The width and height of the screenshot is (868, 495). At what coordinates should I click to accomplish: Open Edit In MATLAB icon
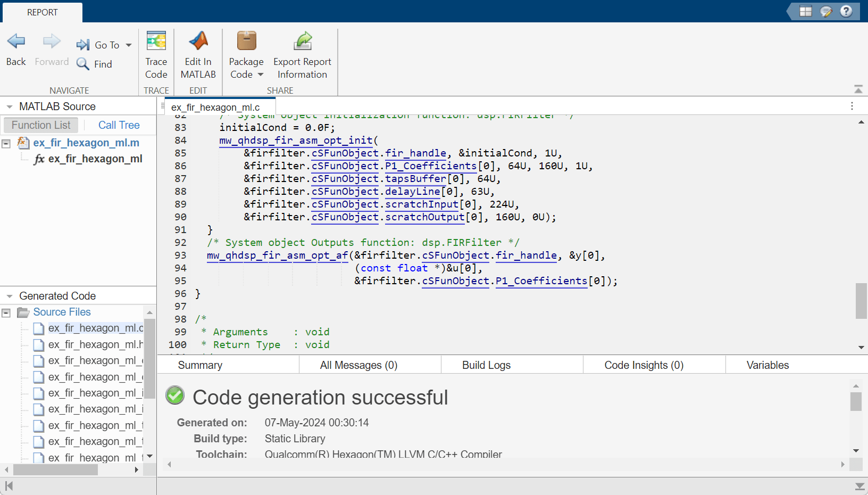(198, 41)
